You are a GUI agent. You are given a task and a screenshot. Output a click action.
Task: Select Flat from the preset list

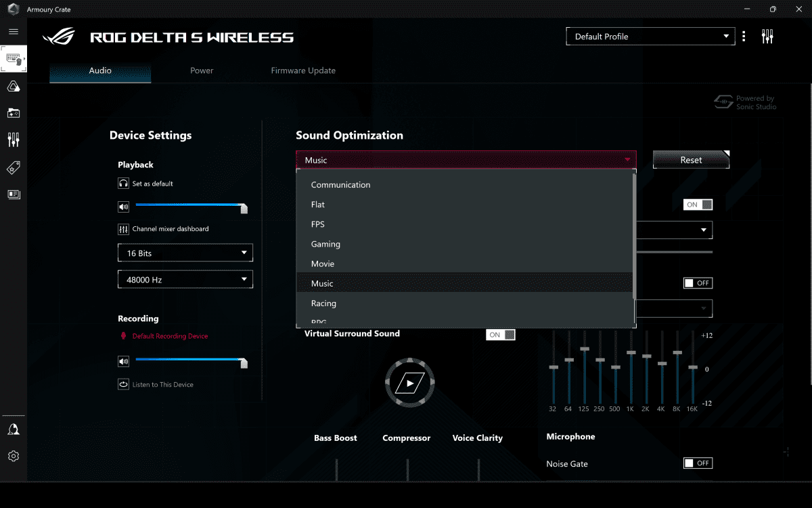(464, 205)
